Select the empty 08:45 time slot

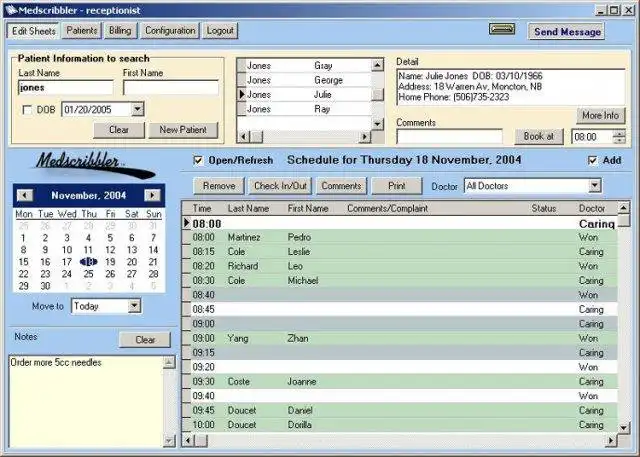[400, 309]
